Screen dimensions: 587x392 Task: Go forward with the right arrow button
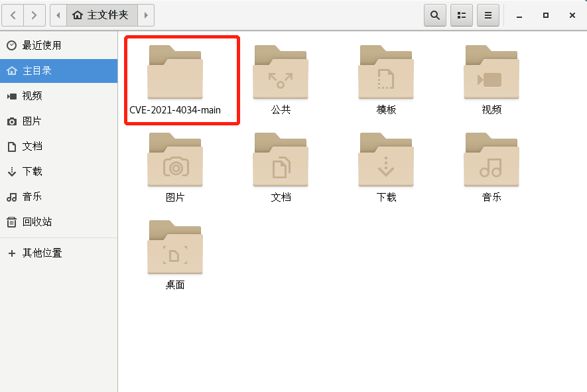point(34,15)
